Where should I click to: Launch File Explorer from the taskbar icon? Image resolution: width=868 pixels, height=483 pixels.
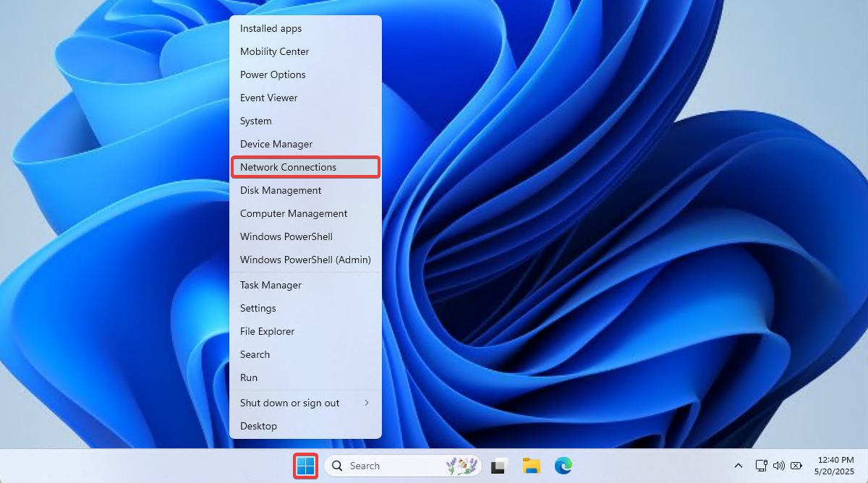(x=532, y=466)
